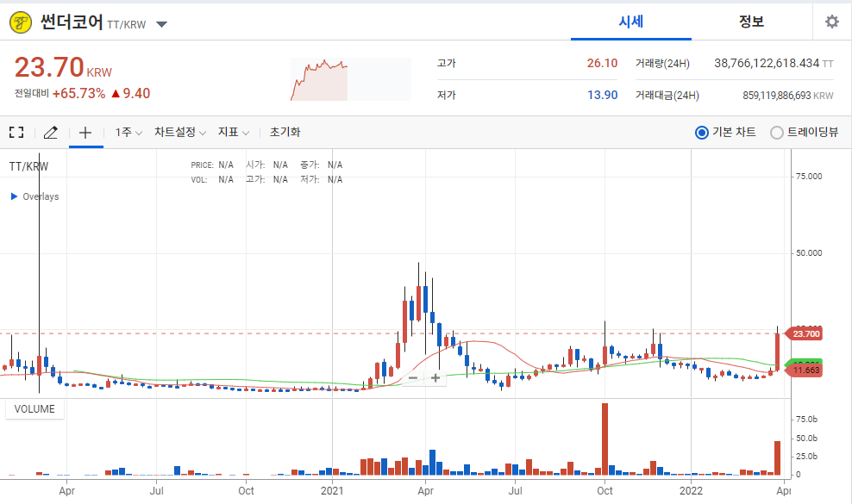Click the 고가 value 26.10
852x504 pixels.
point(602,63)
